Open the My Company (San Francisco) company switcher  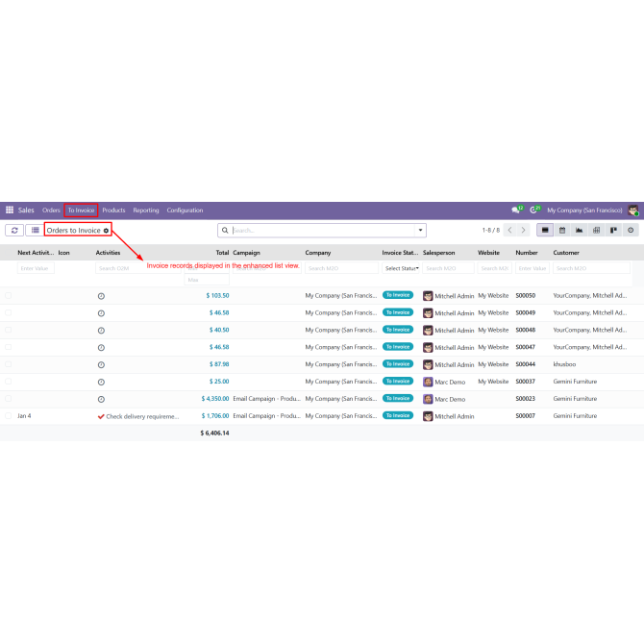point(584,210)
